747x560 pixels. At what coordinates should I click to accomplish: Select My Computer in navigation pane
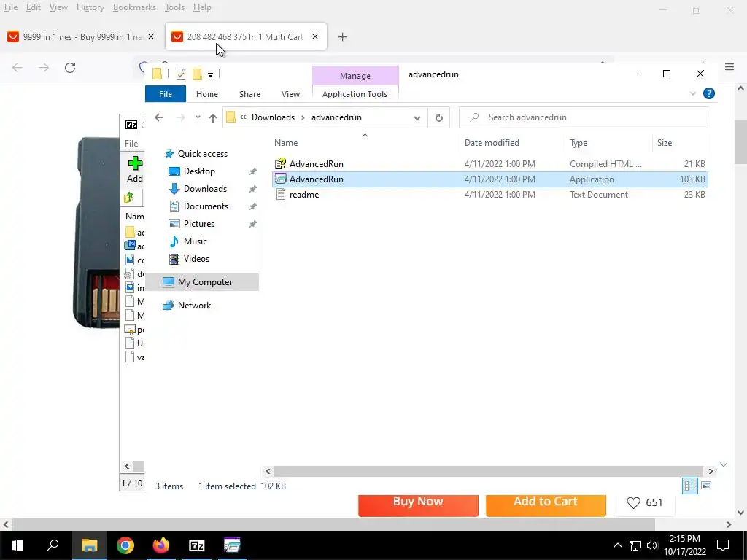(x=205, y=282)
